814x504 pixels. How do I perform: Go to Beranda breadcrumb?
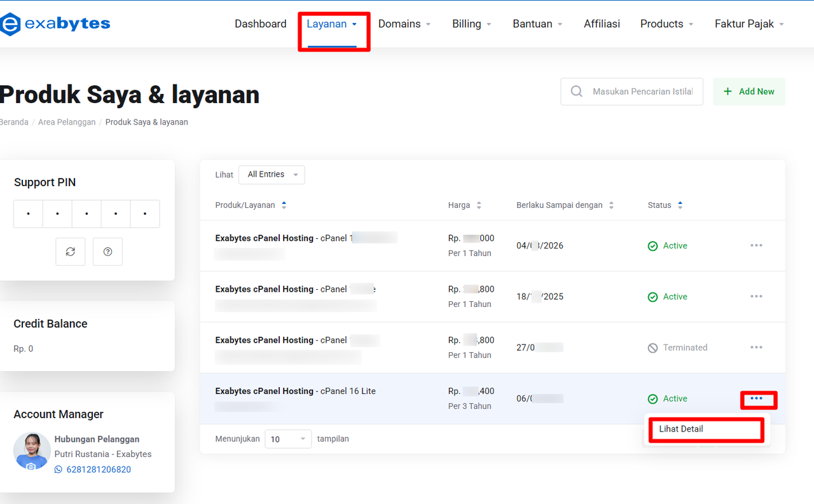point(14,122)
